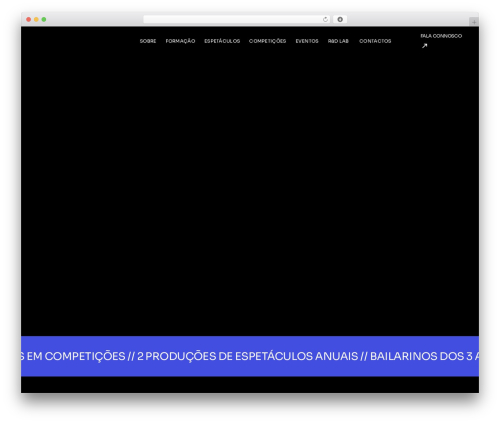
Task: Close the window with red button
Action: [x=29, y=20]
